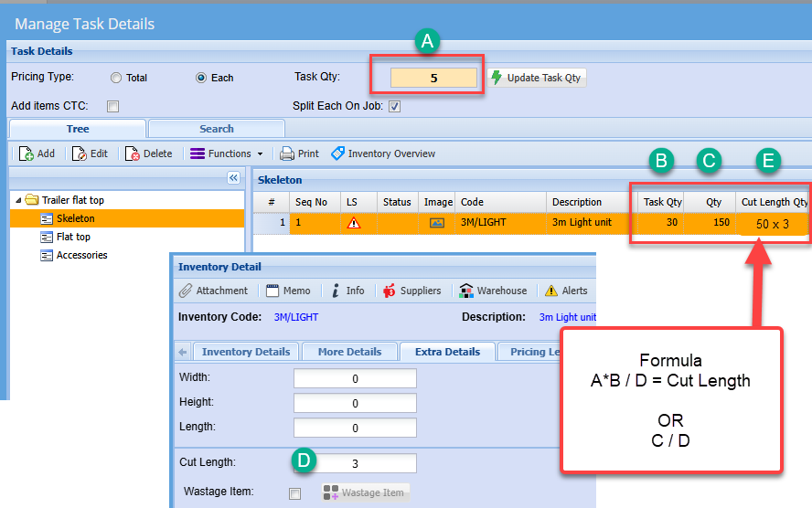Toggle Split Each On Job checkbox
Screen dimensions: 812x508
pyautogui.click(x=395, y=106)
